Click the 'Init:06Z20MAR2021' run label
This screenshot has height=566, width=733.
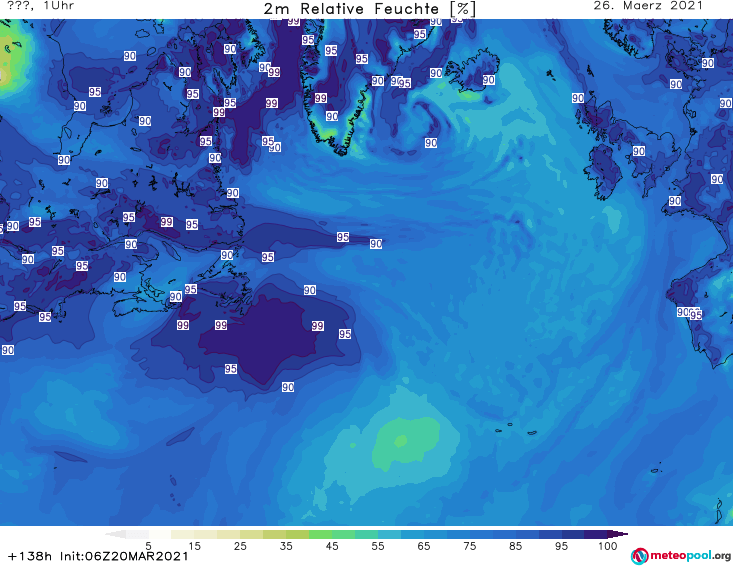[124, 556]
